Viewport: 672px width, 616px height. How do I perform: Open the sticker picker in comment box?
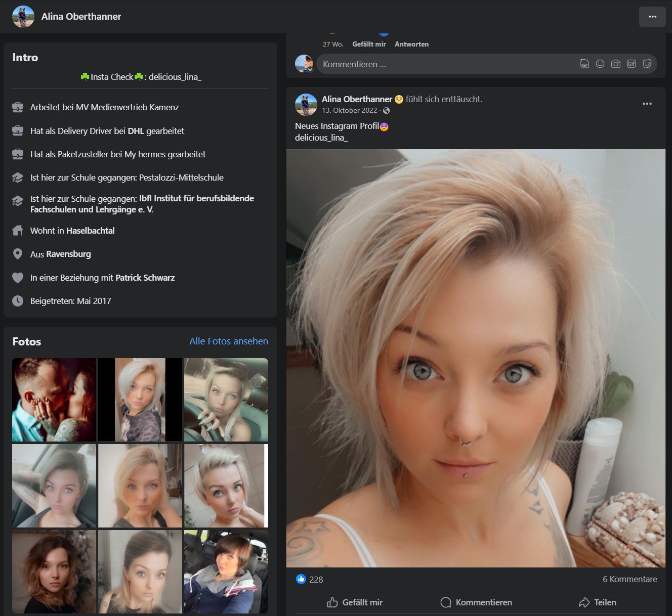coord(647,64)
